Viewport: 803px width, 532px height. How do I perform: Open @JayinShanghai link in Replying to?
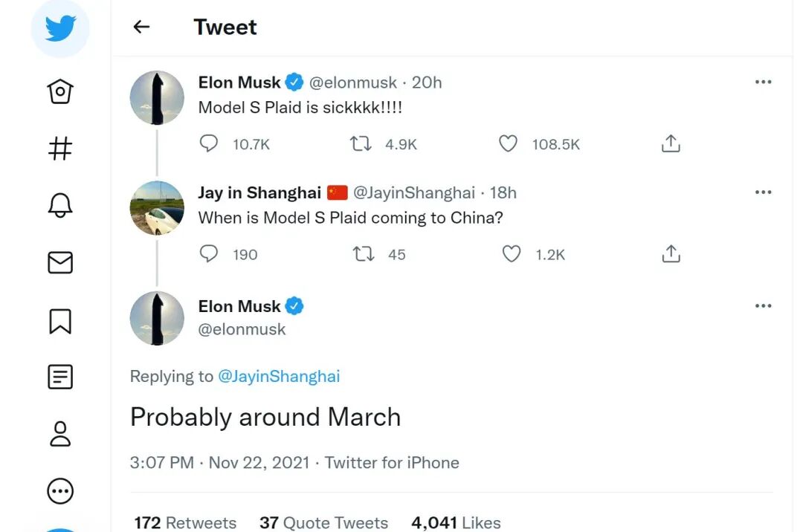click(x=279, y=376)
